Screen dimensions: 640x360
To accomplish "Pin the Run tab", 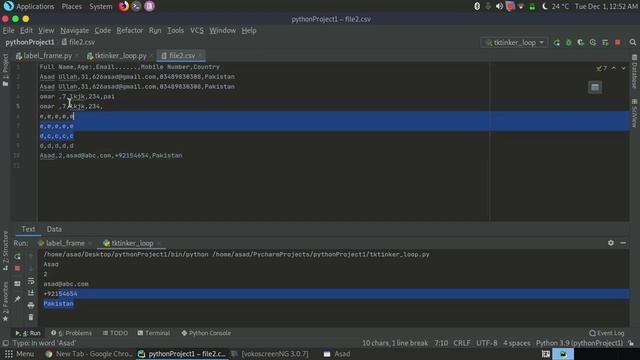I will coord(18,299).
